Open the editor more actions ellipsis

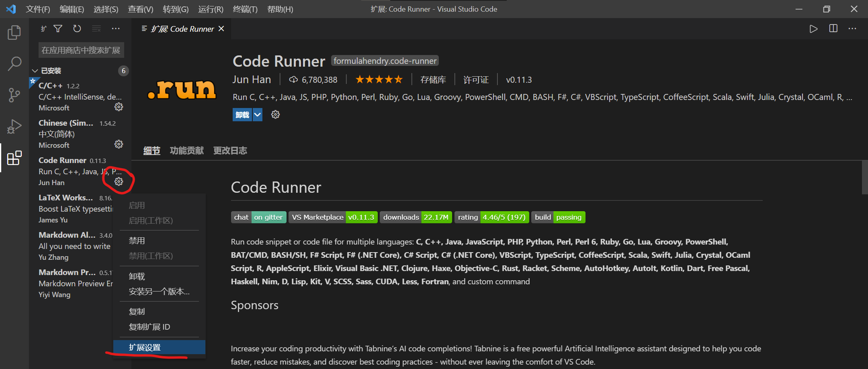click(852, 29)
